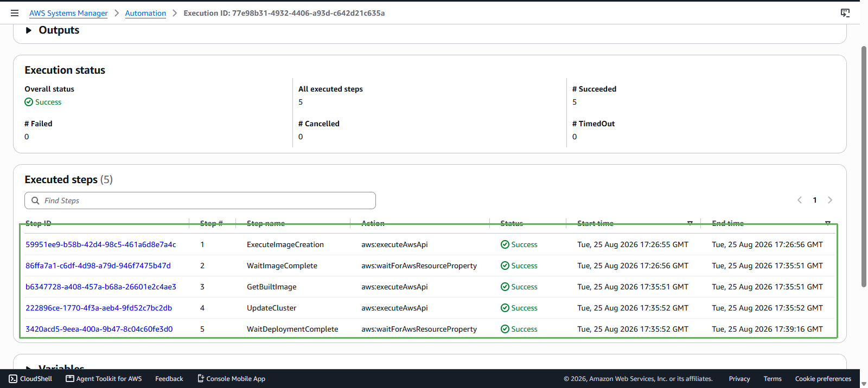
Task: Focus the Find Steps search field
Action: coord(200,201)
